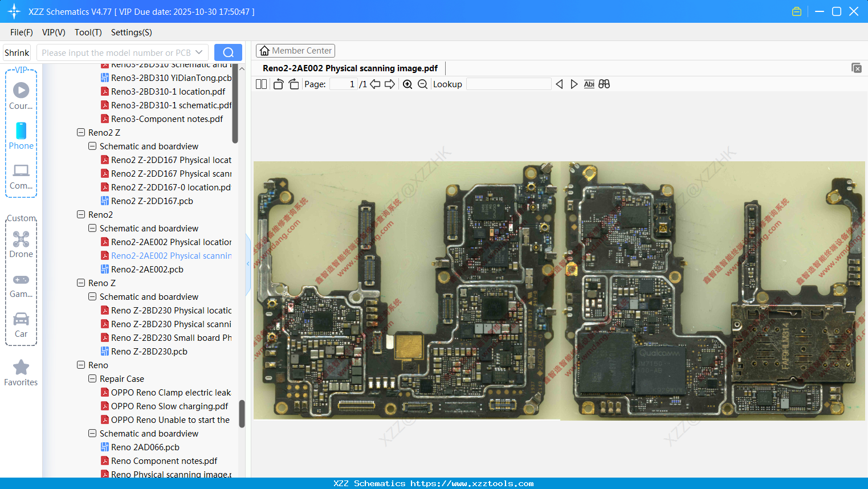Image resolution: width=868 pixels, height=489 pixels.
Task: Click in the Lookup search field
Action: click(x=508, y=84)
